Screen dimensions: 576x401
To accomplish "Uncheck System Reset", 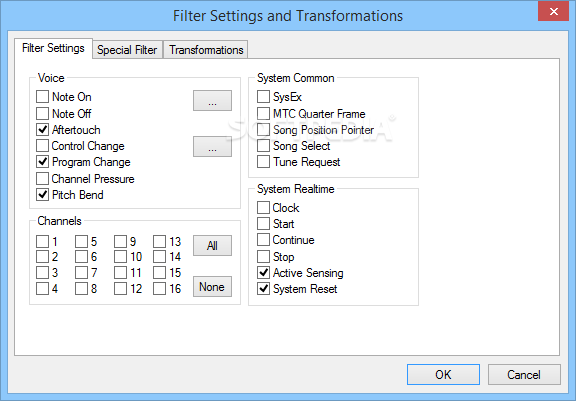I will point(263,289).
